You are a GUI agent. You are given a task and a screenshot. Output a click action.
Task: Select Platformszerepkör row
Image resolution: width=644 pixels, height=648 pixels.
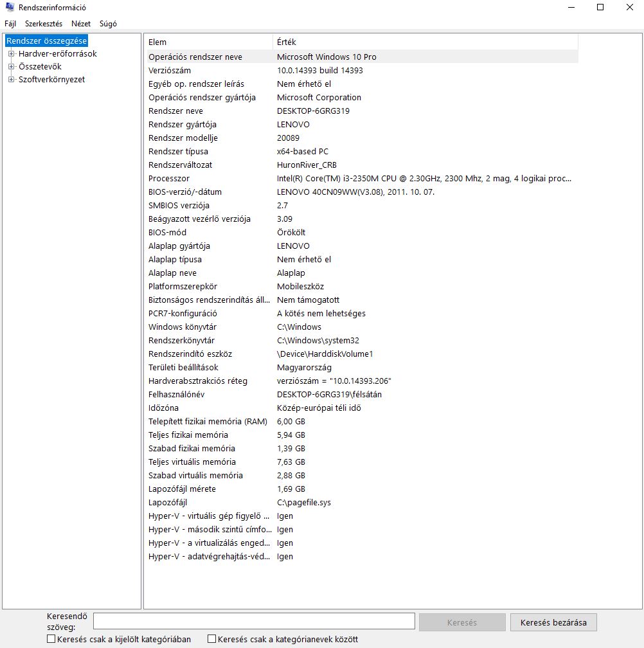[362, 287]
